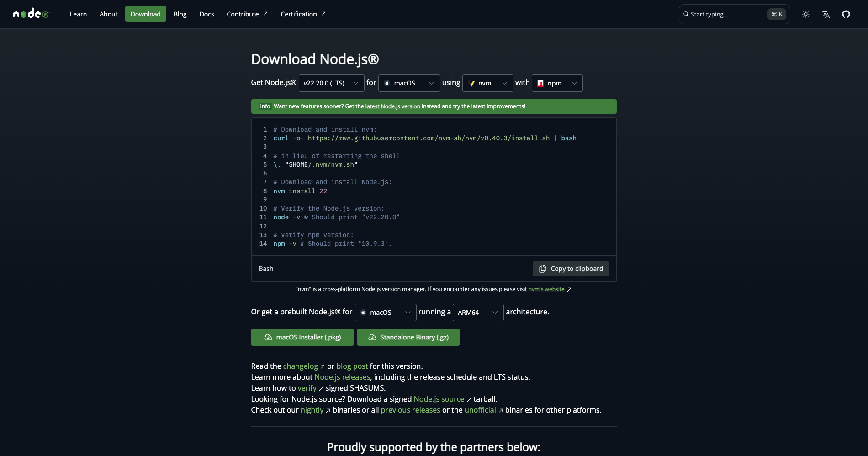The height and width of the screenshot is (456, 868).
Task: Open the operating system dropdown for prebuilt Node.js
Action: 385,313
